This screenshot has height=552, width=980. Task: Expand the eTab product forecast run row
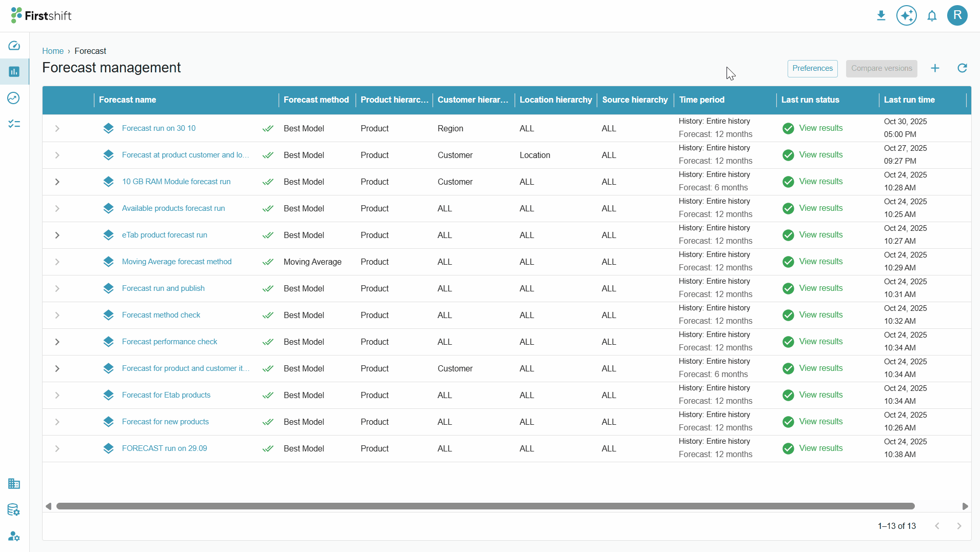click(x=57, y=235)
